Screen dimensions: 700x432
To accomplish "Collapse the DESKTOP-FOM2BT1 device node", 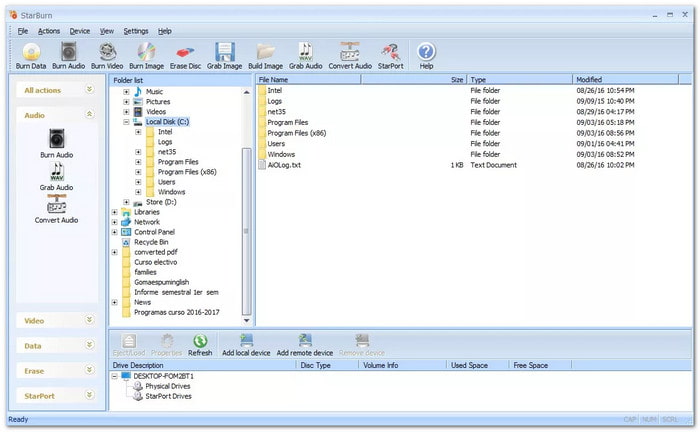I will tap(115, 377).
